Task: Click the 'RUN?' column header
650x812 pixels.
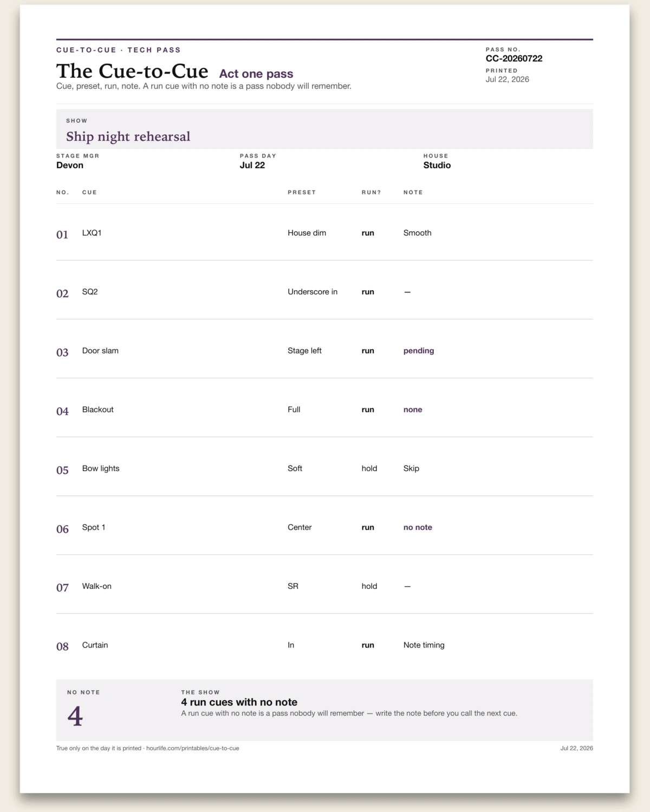Action: point(372,192)
